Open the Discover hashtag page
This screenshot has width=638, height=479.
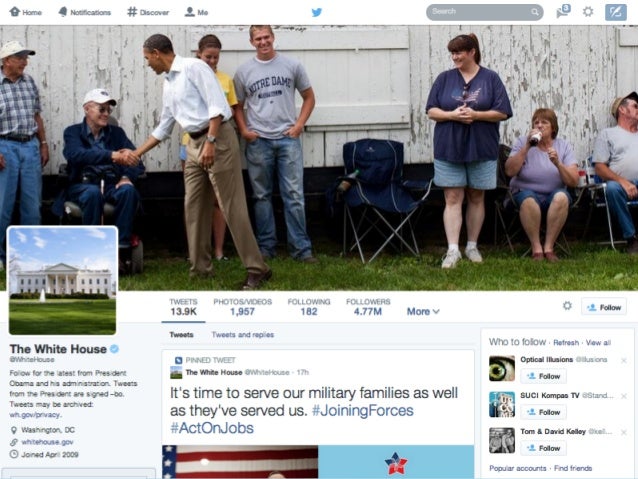click(x=148, y=12)
